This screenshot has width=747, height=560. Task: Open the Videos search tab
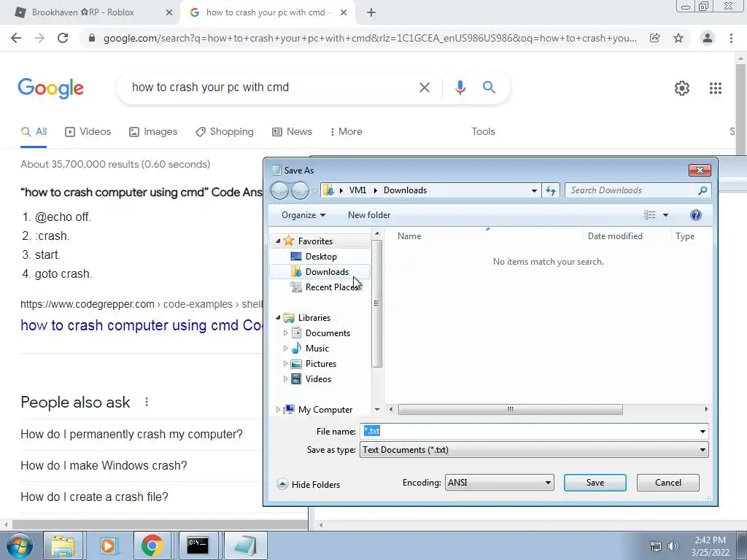88,131
